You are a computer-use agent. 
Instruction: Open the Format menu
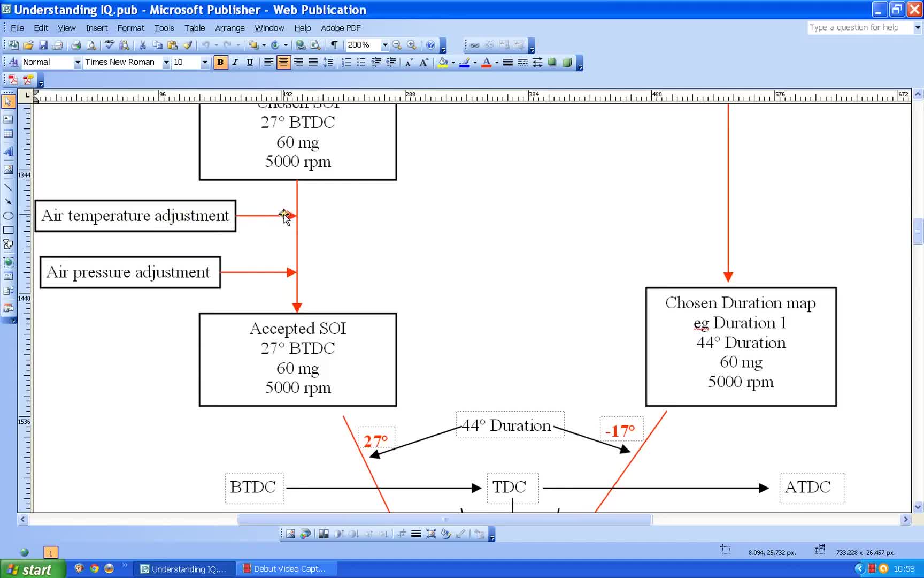130,28
